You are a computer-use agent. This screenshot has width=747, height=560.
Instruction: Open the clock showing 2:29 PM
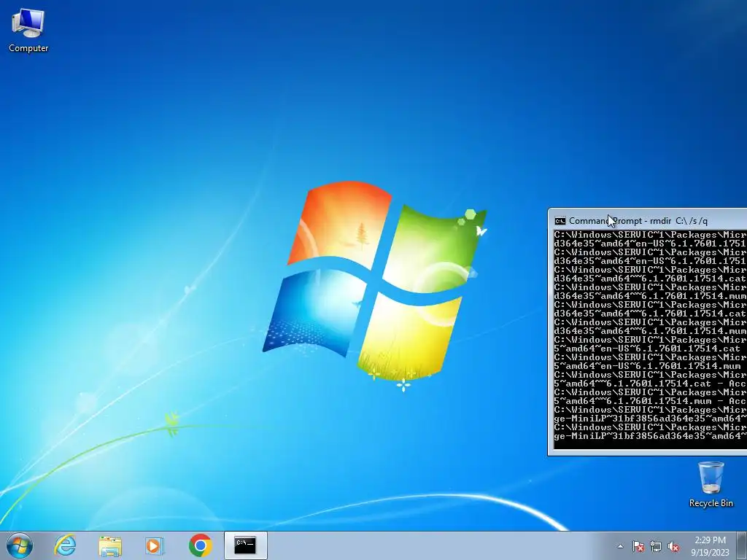click(710, 546)
